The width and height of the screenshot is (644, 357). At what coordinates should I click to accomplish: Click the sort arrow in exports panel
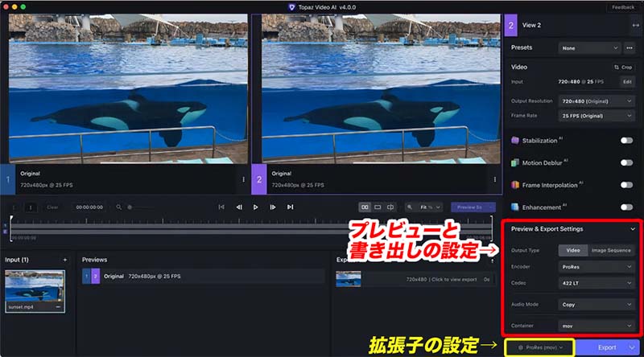(x=492, y=261)
